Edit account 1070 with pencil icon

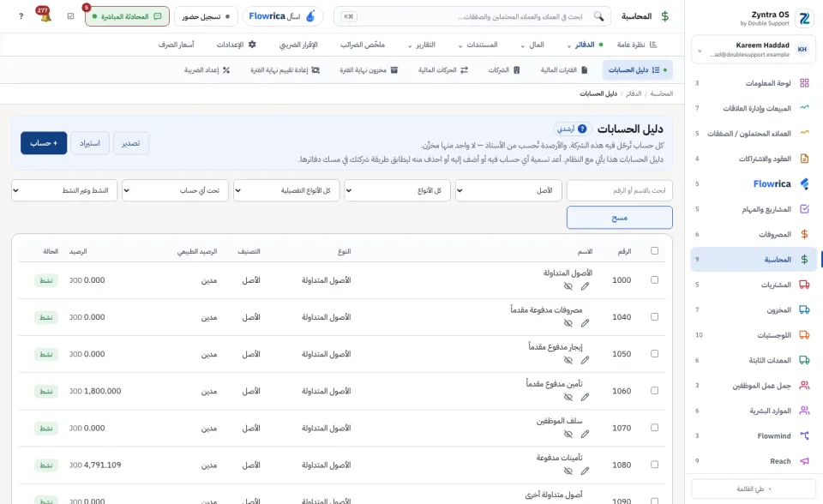pos(585,435)
